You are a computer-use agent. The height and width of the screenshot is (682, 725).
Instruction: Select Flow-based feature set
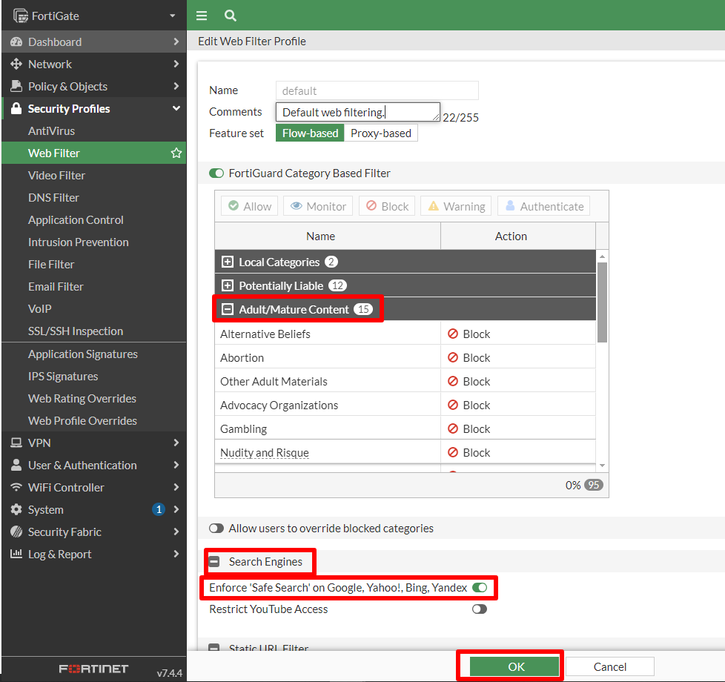coord(310,133)
